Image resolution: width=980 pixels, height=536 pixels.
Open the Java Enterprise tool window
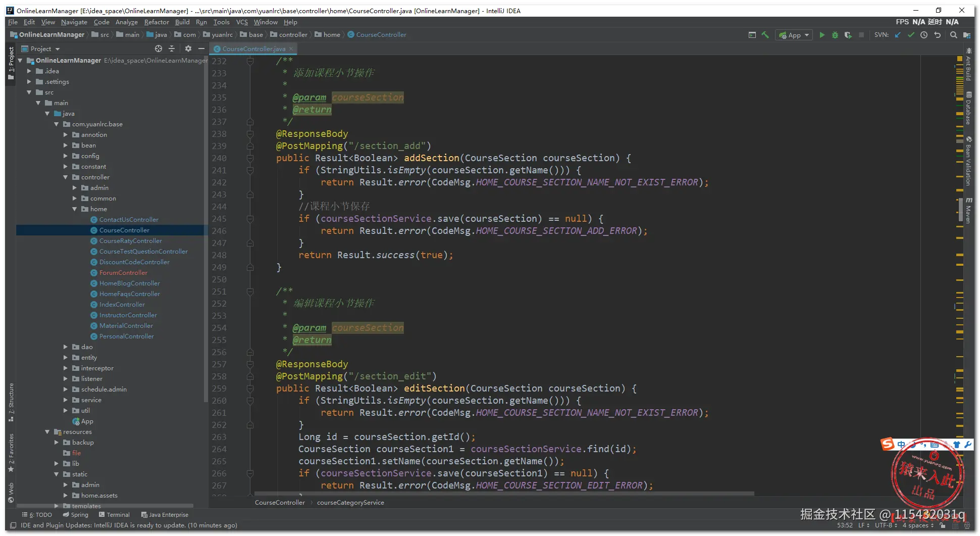pyautogui.click(x=165, y=515)
